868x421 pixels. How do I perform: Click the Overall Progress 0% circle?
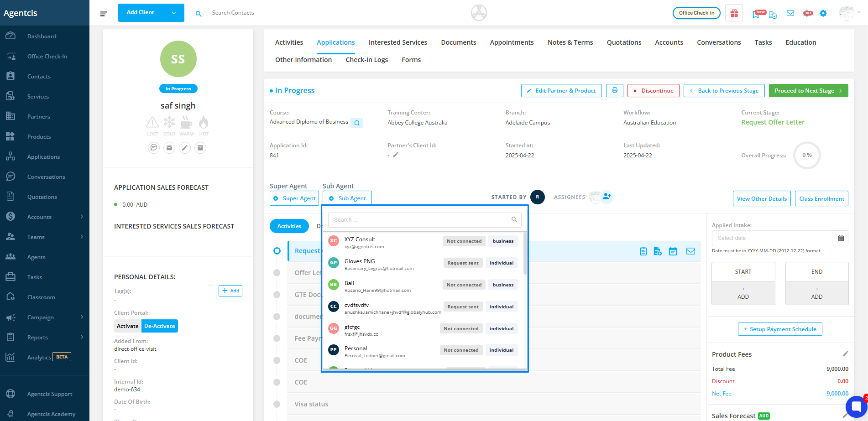[807, 155]
